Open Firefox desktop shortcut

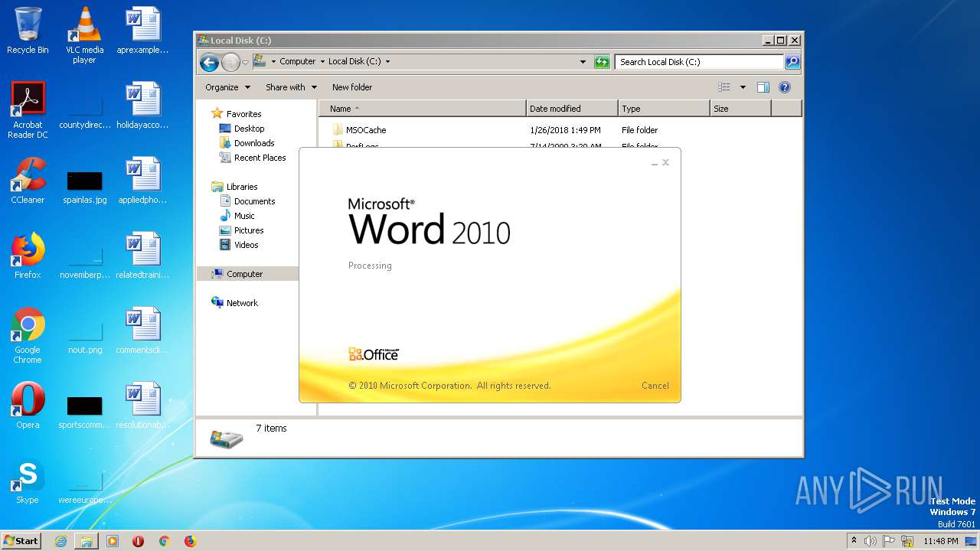coord(28,256)
